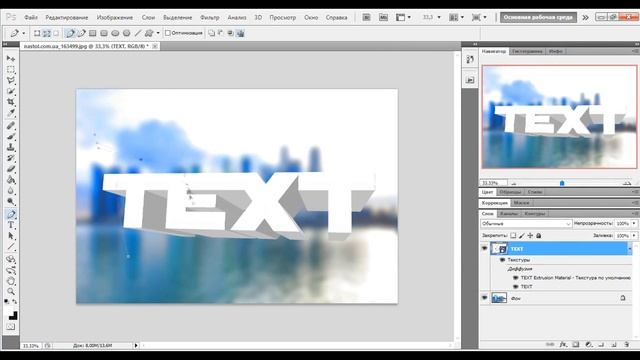Click foreground color swatch in toolbox
The image size is (640, 360).
point(11,313)
